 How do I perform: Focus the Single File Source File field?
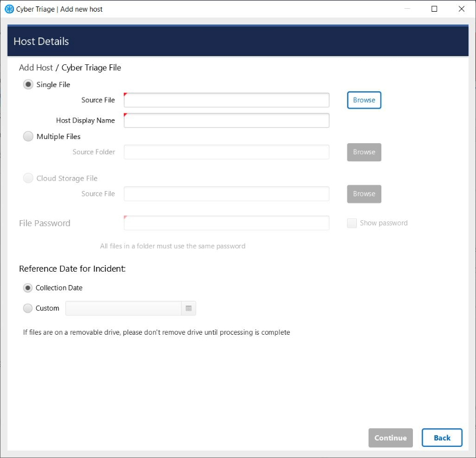click(227, 100)
